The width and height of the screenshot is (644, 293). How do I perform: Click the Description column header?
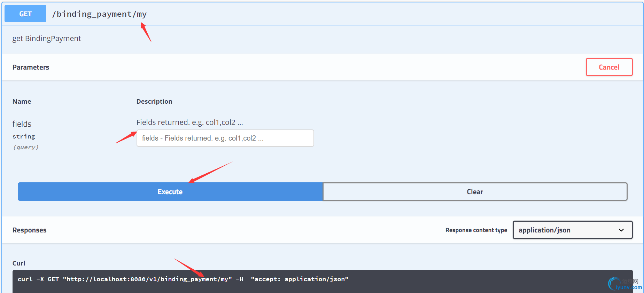154,101
